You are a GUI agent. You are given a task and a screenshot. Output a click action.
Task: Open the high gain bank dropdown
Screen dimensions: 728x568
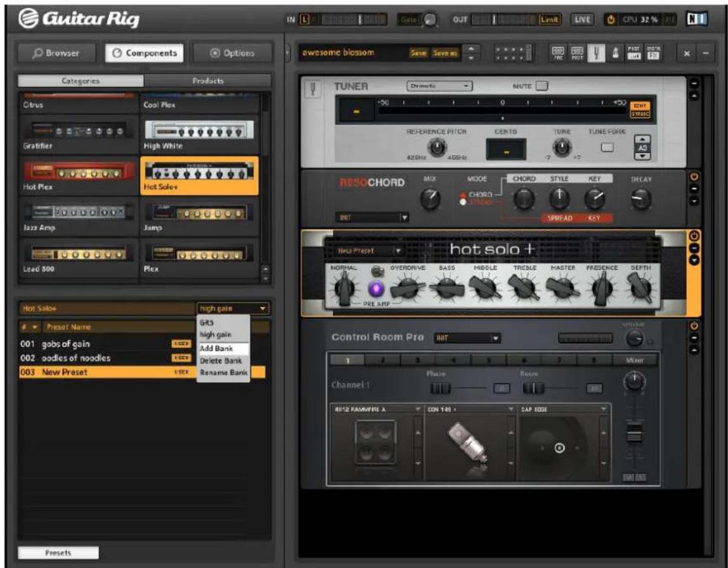(233, 308)
